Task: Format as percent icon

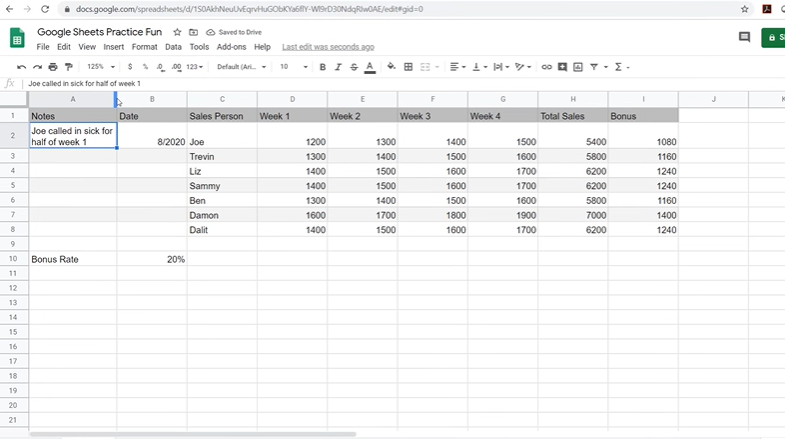Action: (x=145, y=67)
